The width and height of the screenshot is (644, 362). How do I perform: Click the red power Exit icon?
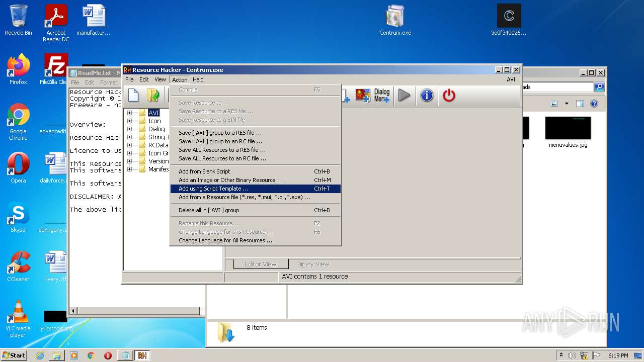point(449,95)
